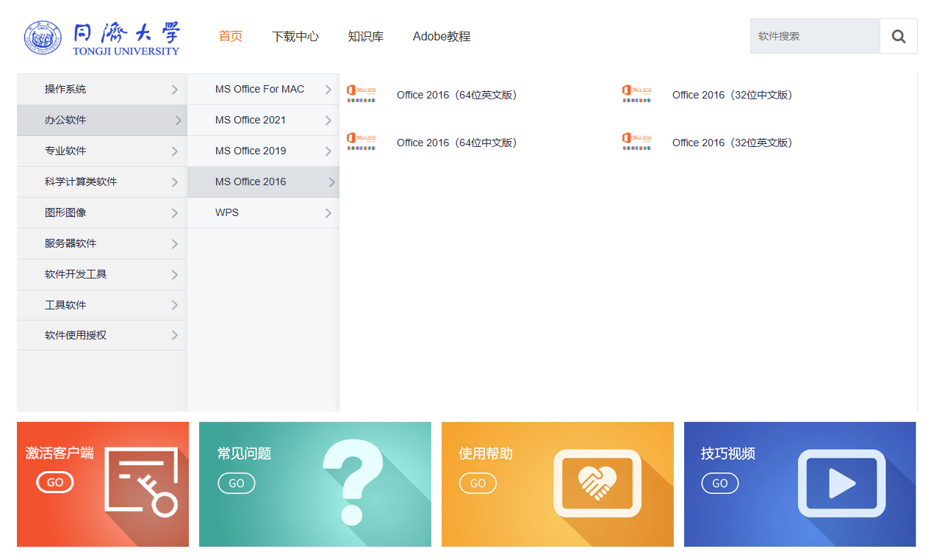Click Office 2016 32-bit Chinese version icon
Screen dimensions: 931x560
click(x=636, y=94)
